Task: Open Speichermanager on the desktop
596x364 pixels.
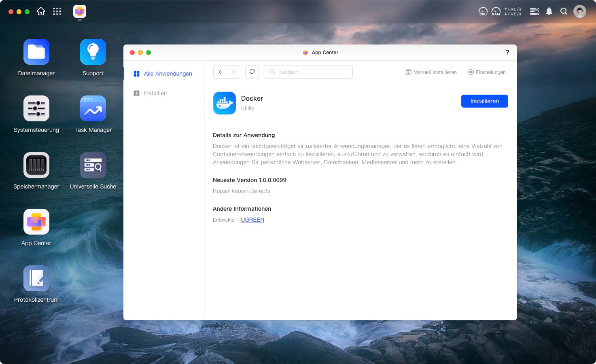Action: [36, 165]
